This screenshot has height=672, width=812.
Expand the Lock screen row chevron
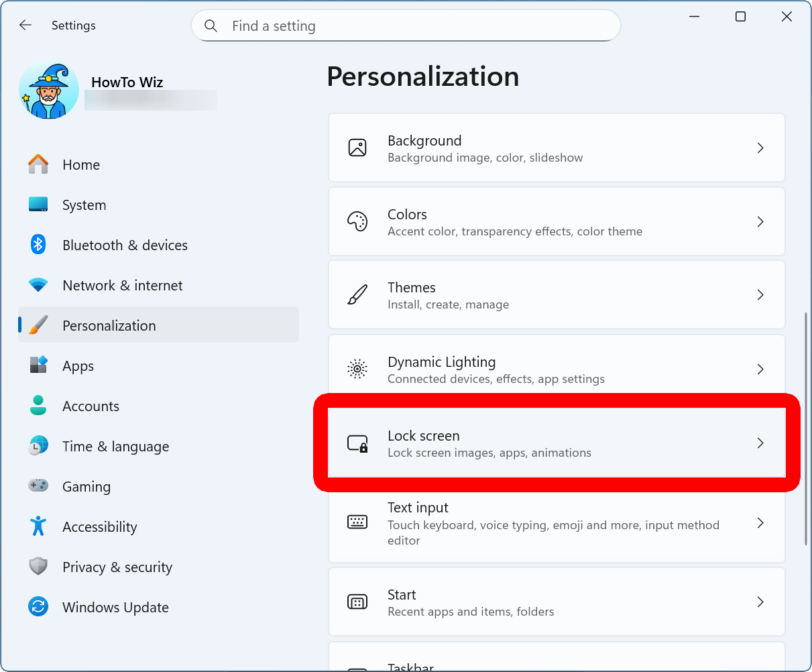[760, 443]
